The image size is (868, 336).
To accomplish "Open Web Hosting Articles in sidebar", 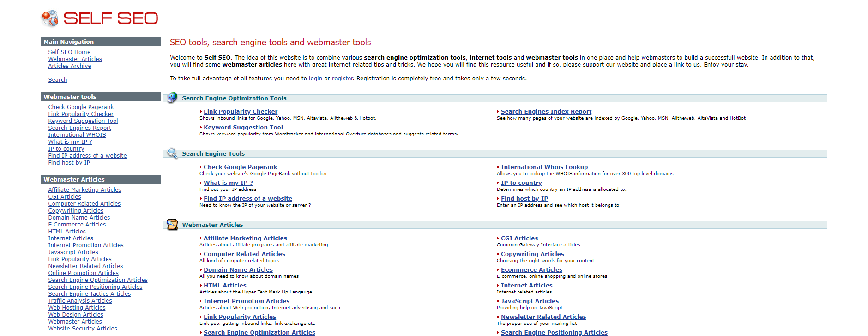I will 77,308.
